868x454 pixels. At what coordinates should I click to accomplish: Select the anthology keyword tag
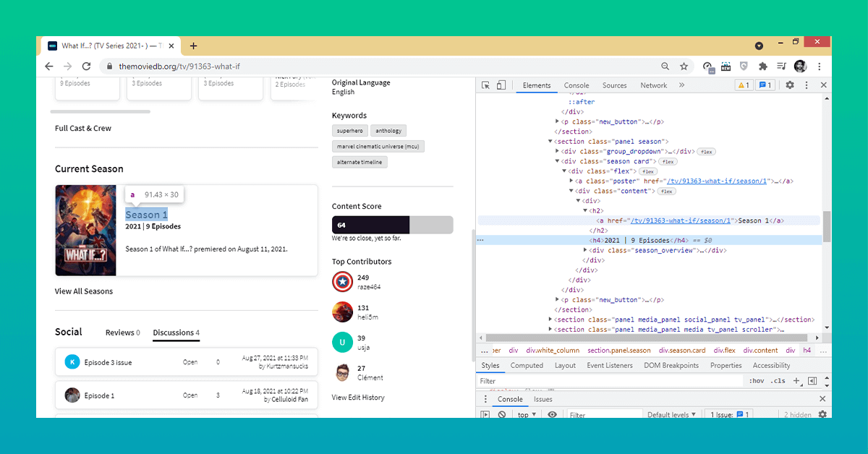pos(388,131)
